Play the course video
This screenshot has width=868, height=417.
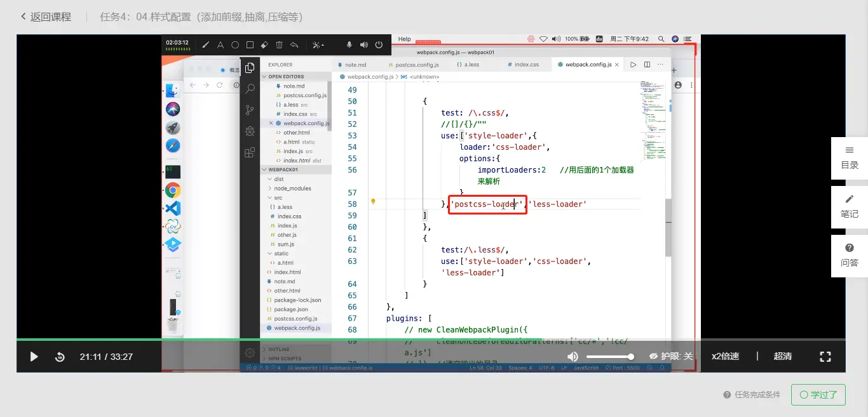[34, 357]
